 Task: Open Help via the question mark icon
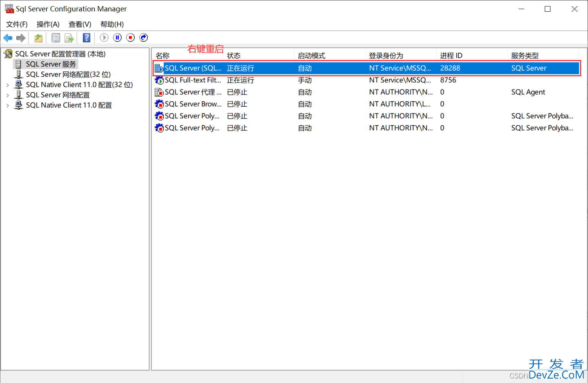86,38
